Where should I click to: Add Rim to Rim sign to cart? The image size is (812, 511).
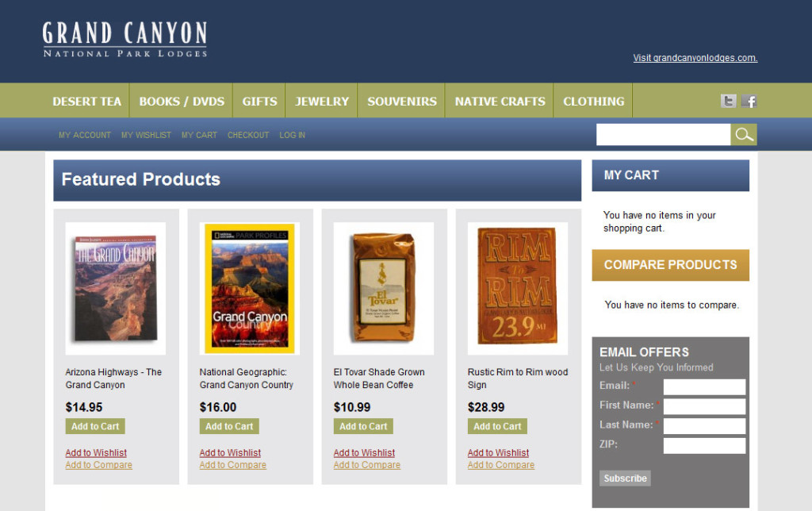[497, 426]
